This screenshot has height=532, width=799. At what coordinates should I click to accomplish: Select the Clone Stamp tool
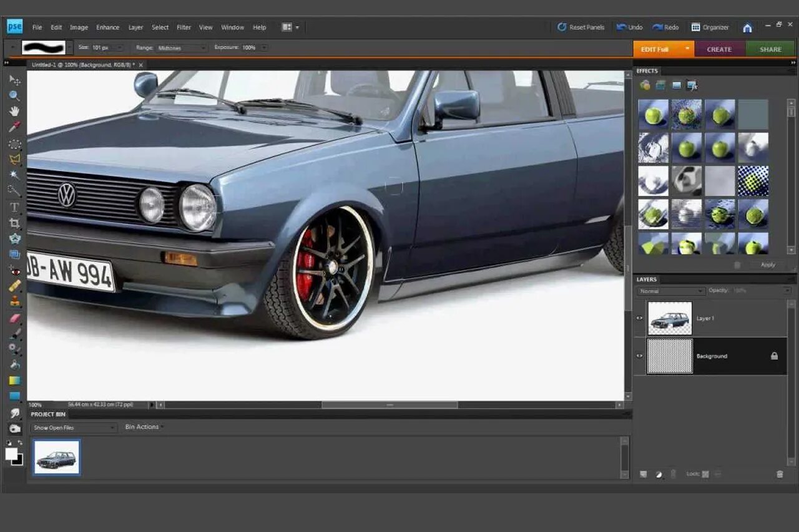14,301
